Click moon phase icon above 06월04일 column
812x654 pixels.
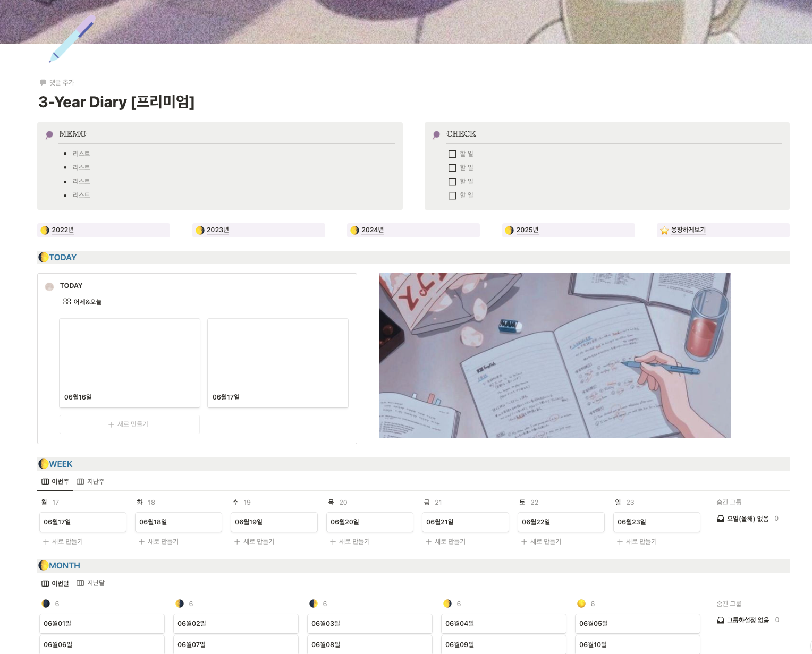[x=447, y=604]
